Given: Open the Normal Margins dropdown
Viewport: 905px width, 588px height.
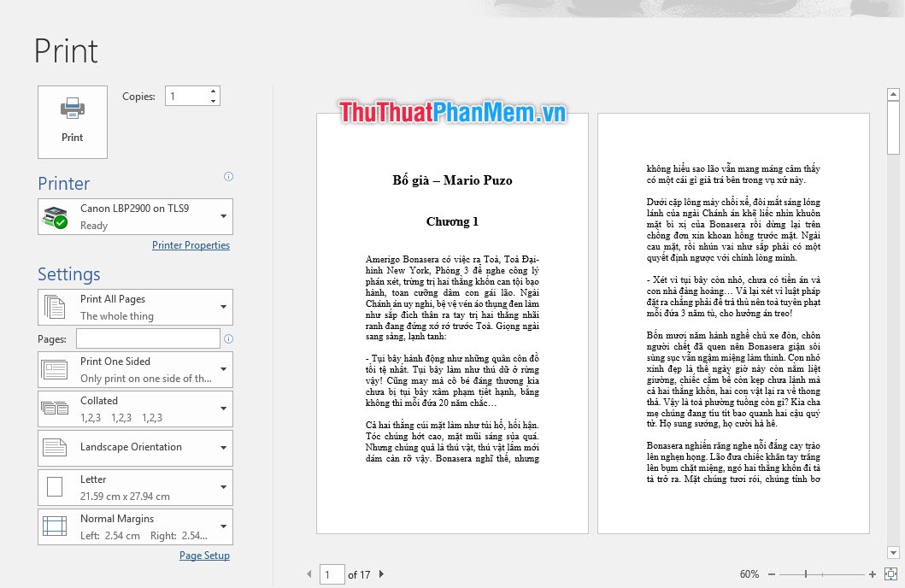Looking at the screenshot, I should point(135,526).
